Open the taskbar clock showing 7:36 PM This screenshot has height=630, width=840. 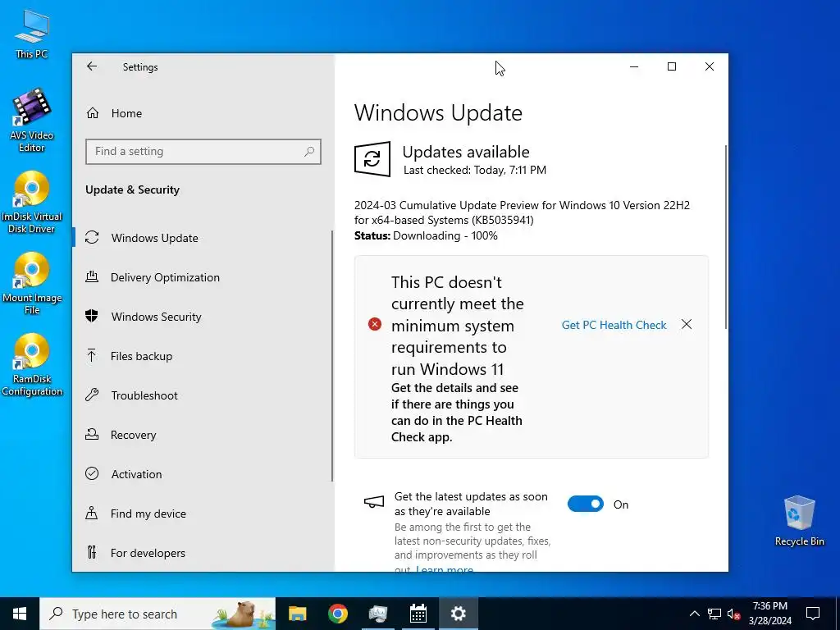[x=770, y=614]
